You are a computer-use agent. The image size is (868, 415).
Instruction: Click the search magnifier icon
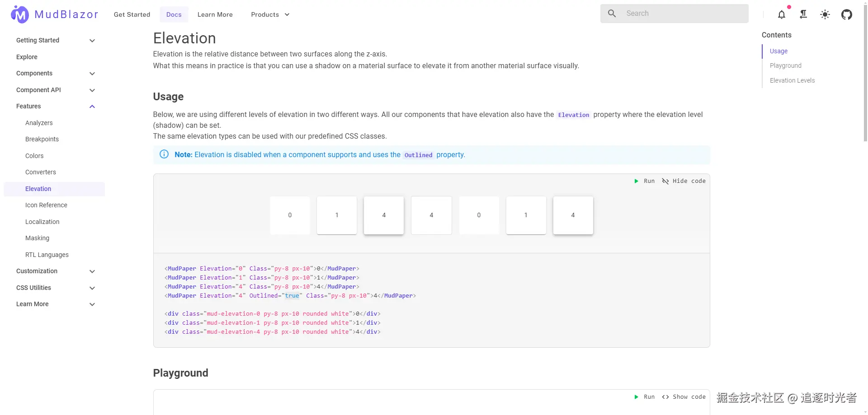[612, 14]
